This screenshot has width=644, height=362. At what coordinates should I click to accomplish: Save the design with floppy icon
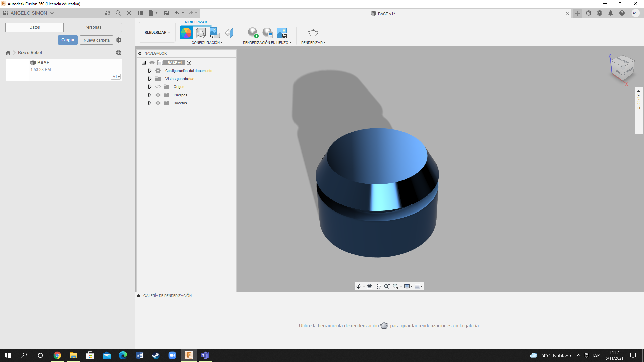tap(166, 13)
